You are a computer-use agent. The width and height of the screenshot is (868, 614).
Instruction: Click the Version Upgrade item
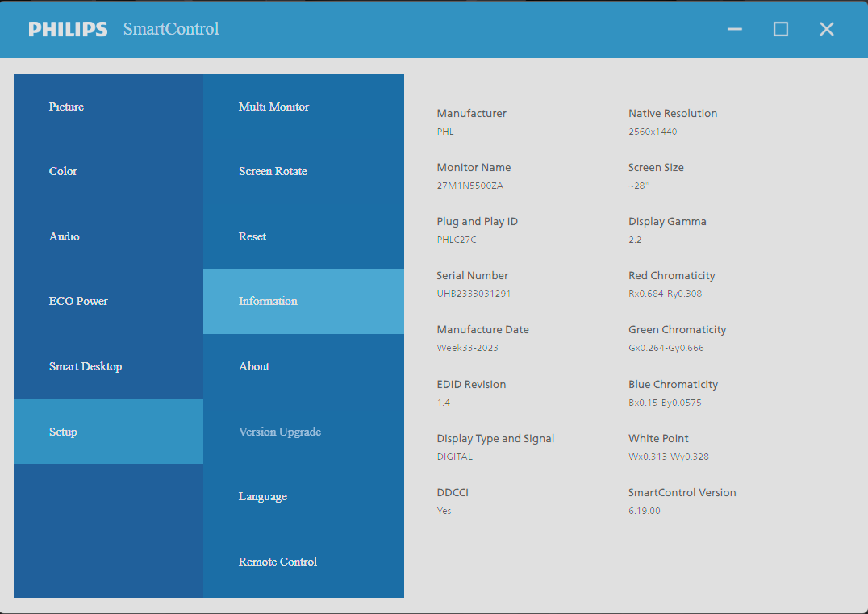click(x=303, y=432)
